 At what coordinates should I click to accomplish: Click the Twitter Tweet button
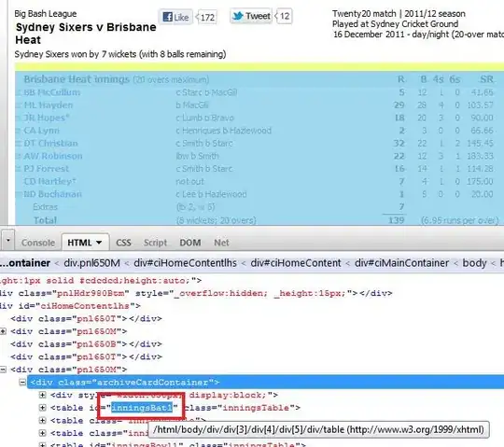click(x=251, y=16)
